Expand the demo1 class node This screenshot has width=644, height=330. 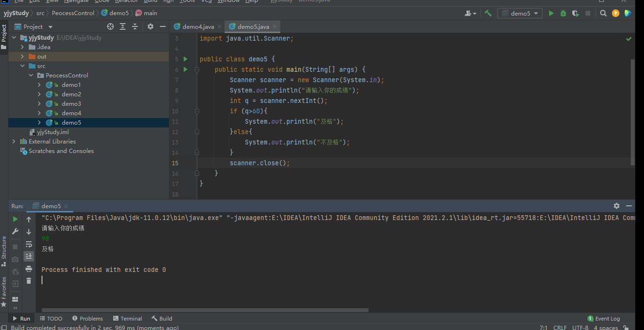39,85
